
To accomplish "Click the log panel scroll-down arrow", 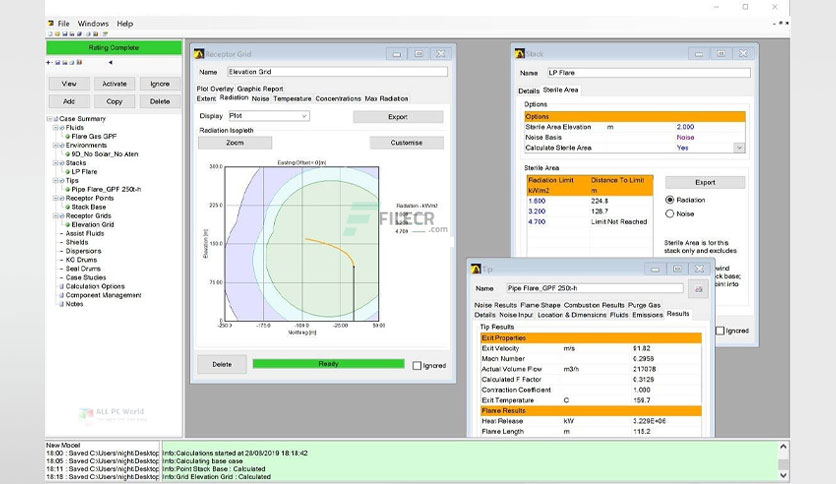I will (783, 475).
